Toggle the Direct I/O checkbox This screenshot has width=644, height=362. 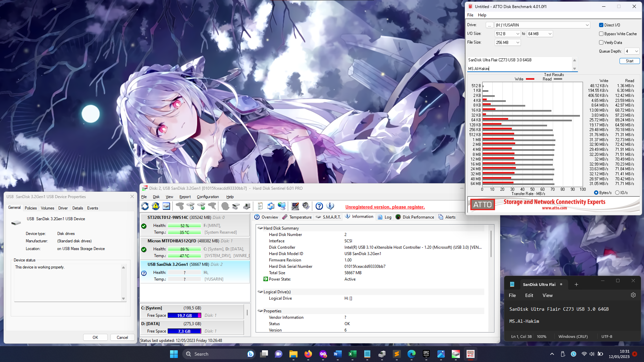(601, 25)
